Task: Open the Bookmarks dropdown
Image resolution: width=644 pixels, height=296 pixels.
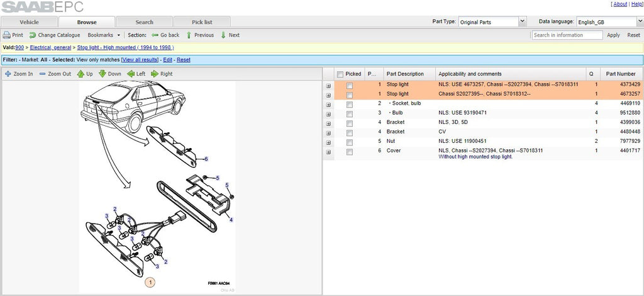Action: click(104, 35)
